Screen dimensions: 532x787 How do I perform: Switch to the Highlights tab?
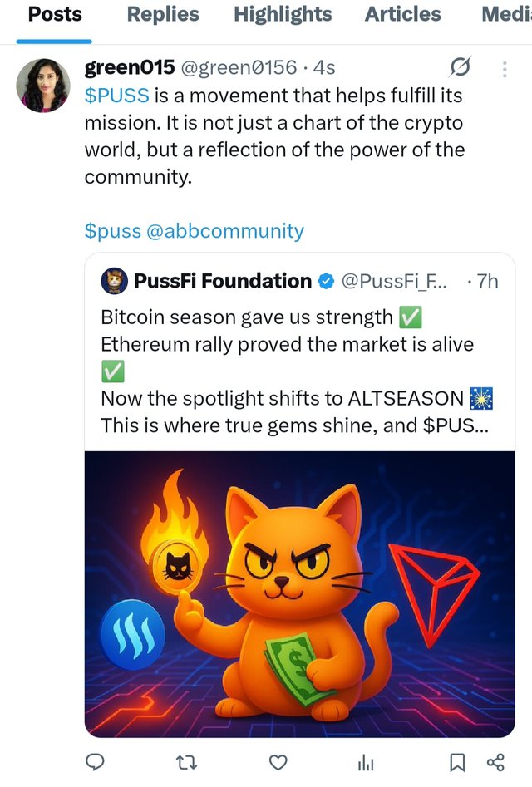pyautogui.click(x=283, y=15)
